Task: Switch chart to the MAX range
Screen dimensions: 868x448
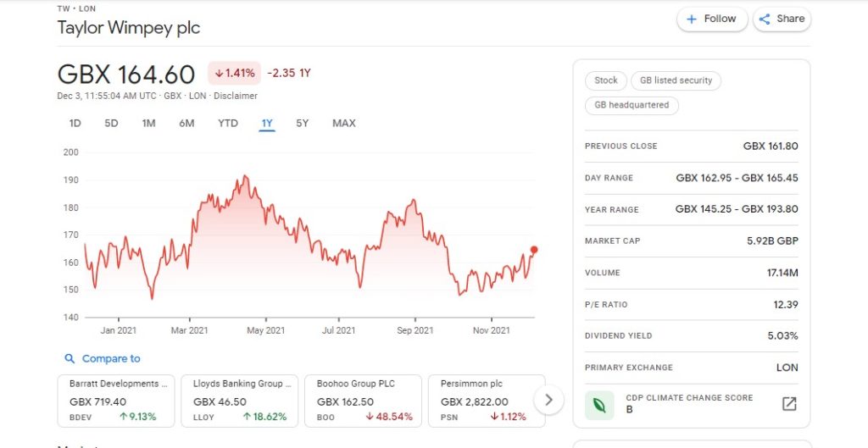Action: pyautogui.click(x=344, y=124)
